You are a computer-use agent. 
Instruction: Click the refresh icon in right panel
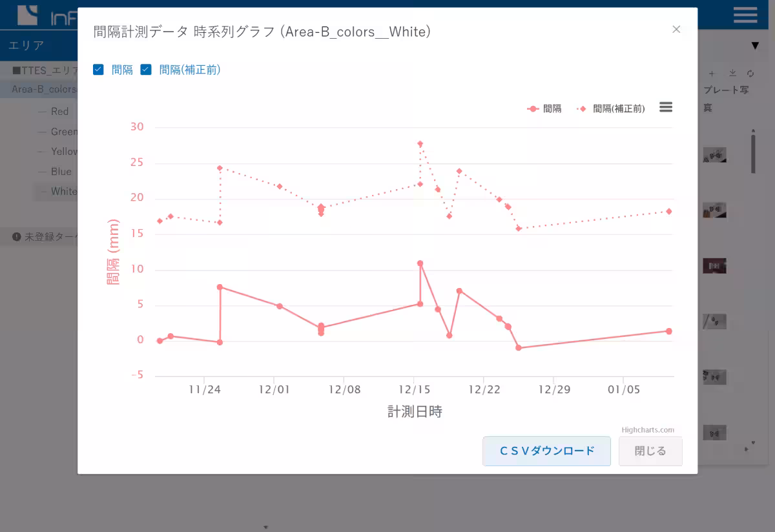pyautogui.click(x=750, y=74)
